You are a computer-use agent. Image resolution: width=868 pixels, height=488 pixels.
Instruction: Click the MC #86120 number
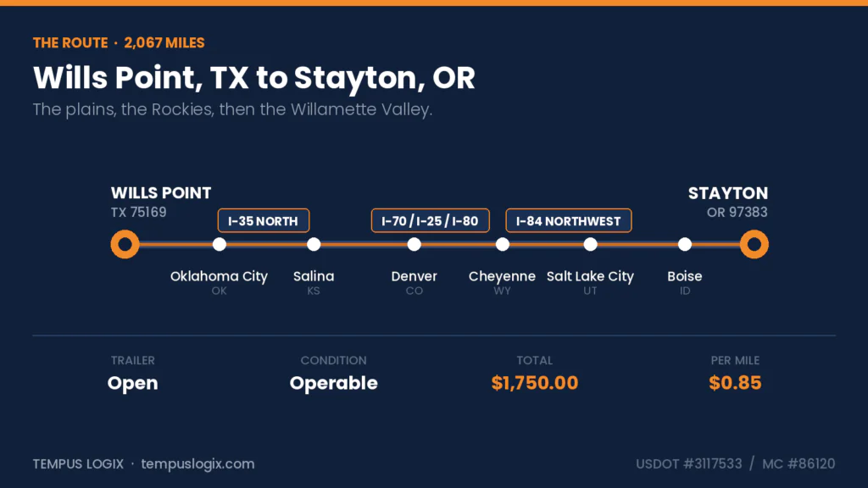point(798,463)
